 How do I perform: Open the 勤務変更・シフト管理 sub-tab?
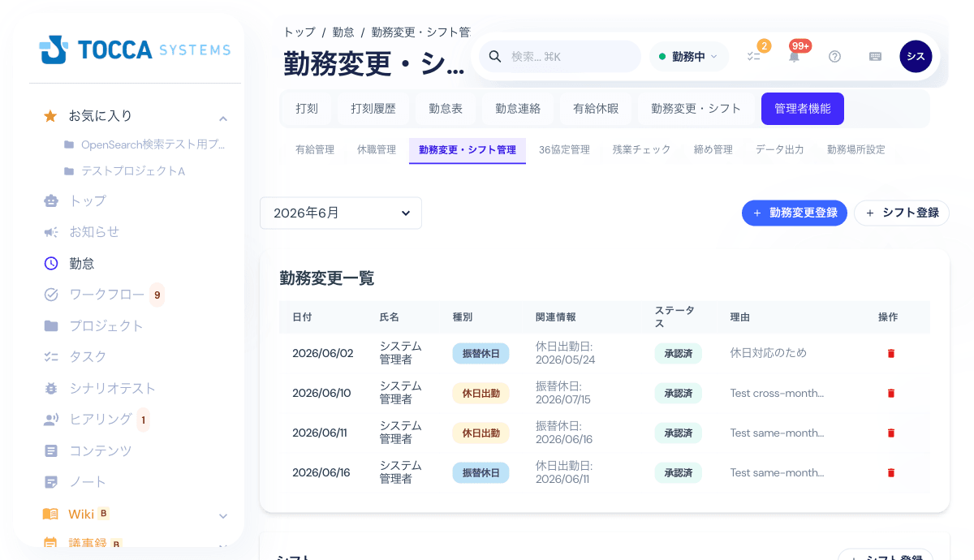click(x=468, y=150)
